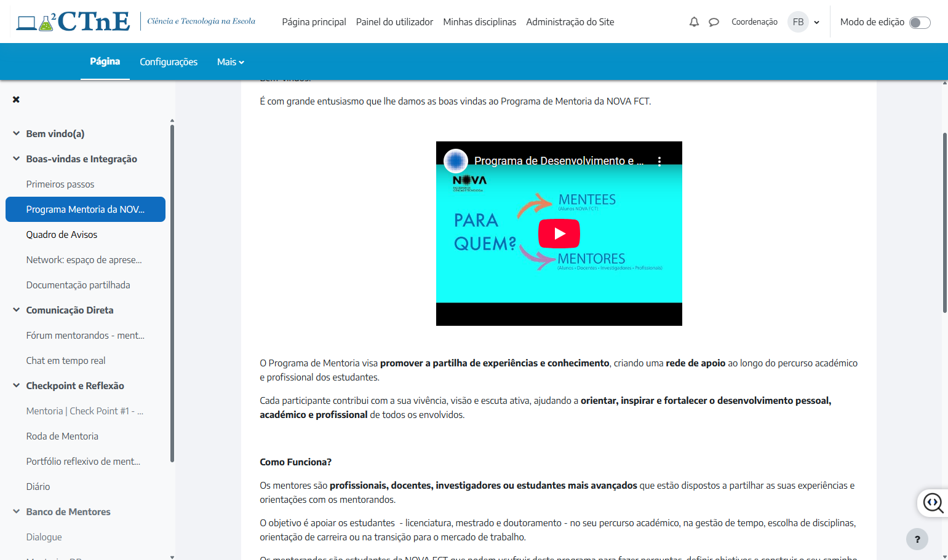
Task: Open Dialogue in the sidebar
Action: click(x=44, y=537)
